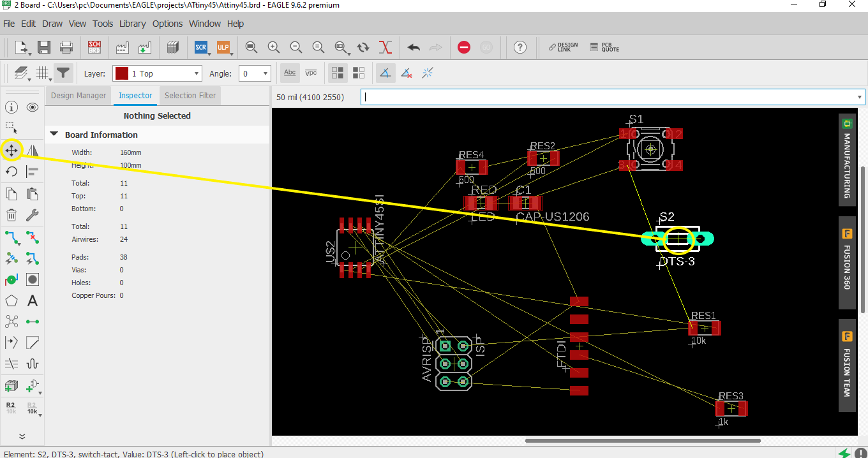Choose the Text tool

coord(33,300)
